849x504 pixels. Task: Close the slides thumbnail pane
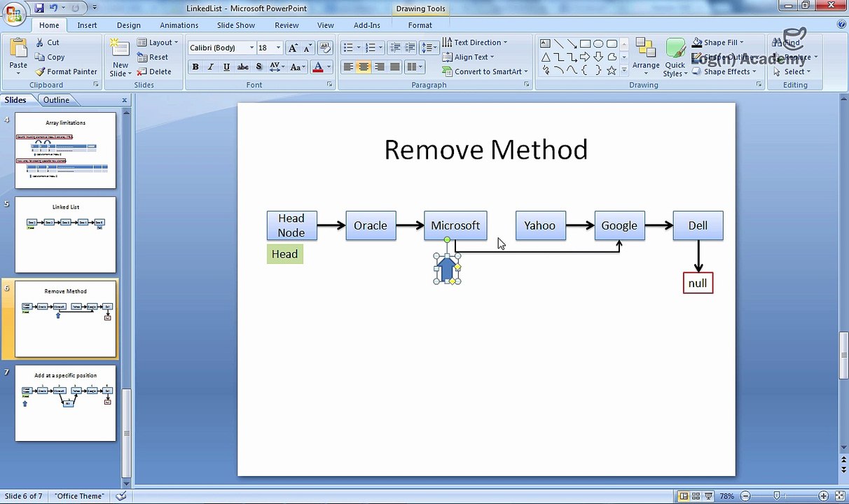(125, 100)
